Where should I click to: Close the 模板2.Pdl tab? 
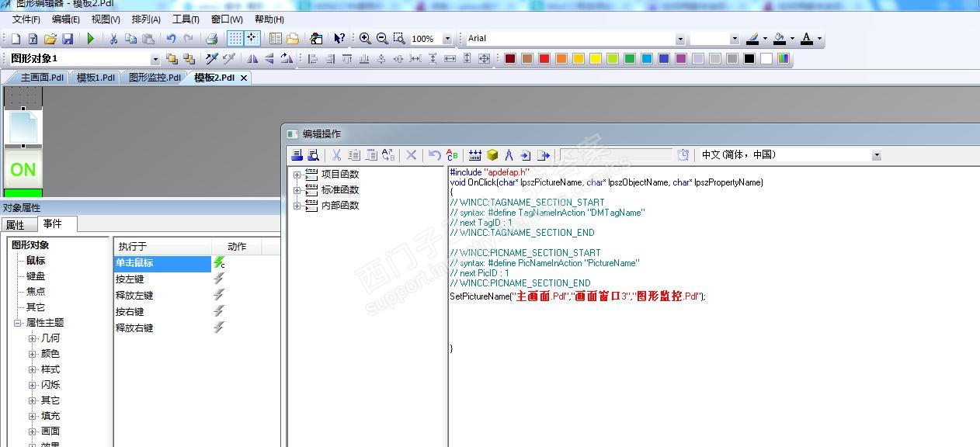(x=243, y=78)
